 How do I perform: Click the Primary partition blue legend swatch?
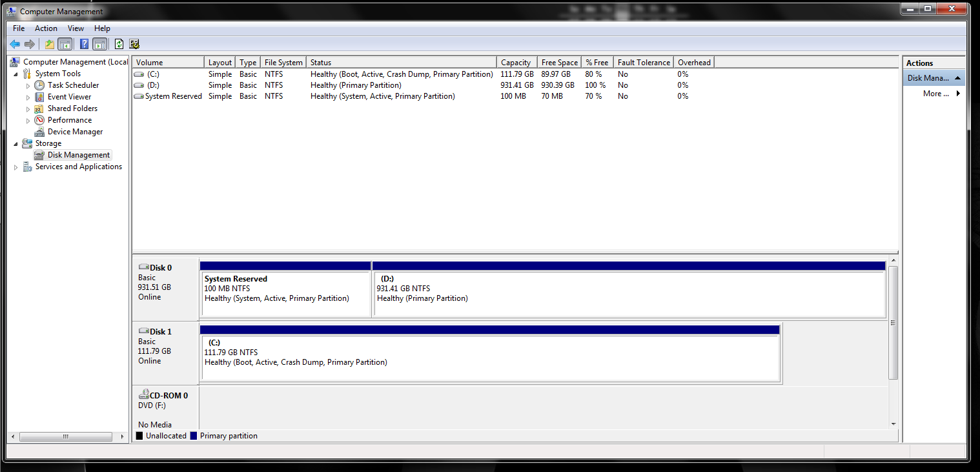(193, 436)
